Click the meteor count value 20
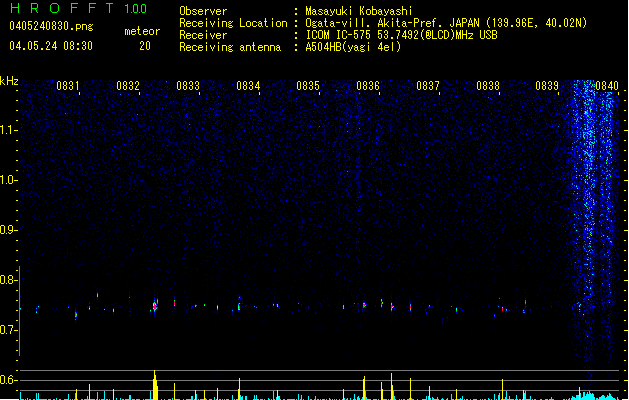 (145, 46)
